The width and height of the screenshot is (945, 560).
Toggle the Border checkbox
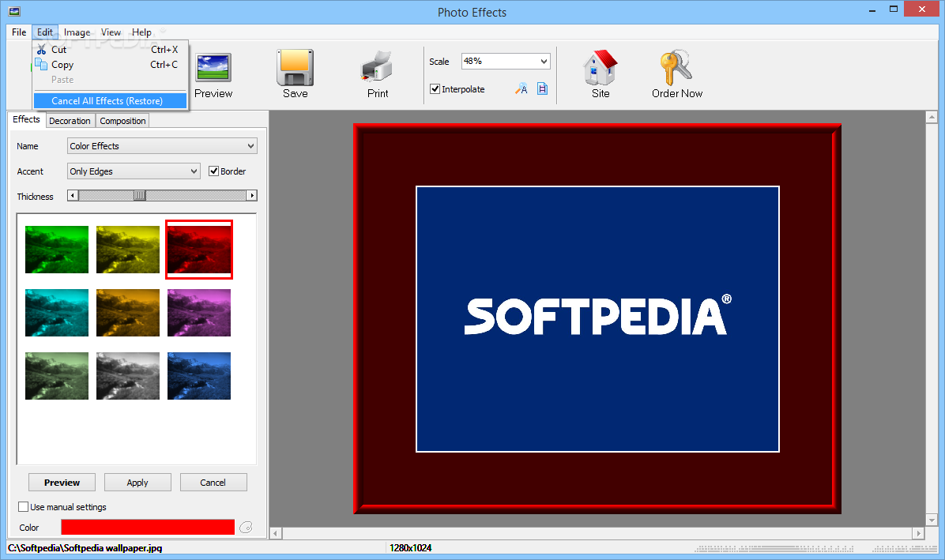213,171
